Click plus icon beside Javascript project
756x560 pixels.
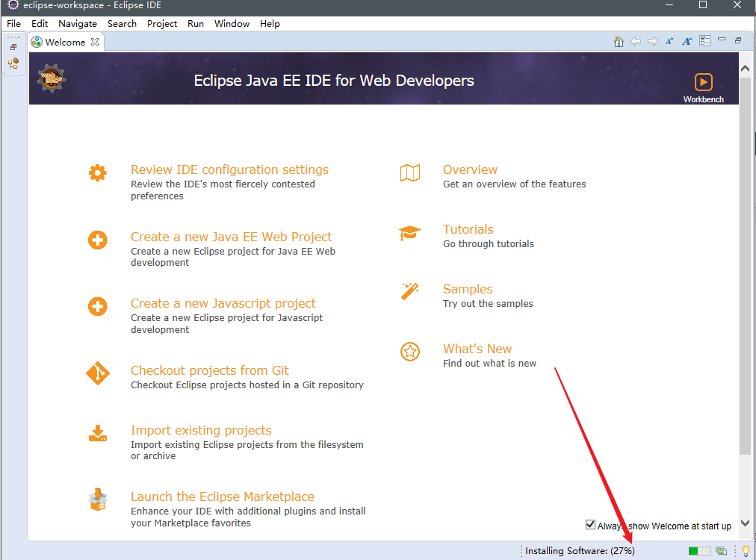(x=97, y=306)
